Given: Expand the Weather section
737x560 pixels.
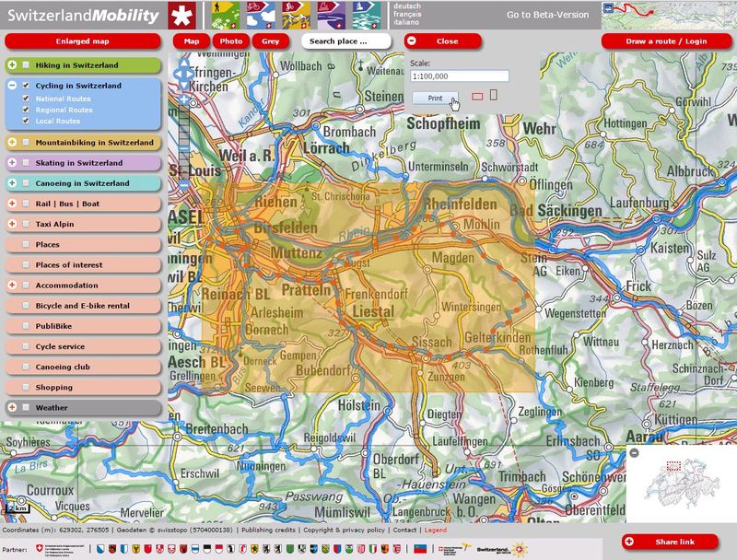Looking at the screenshot, I should (13, 407).
